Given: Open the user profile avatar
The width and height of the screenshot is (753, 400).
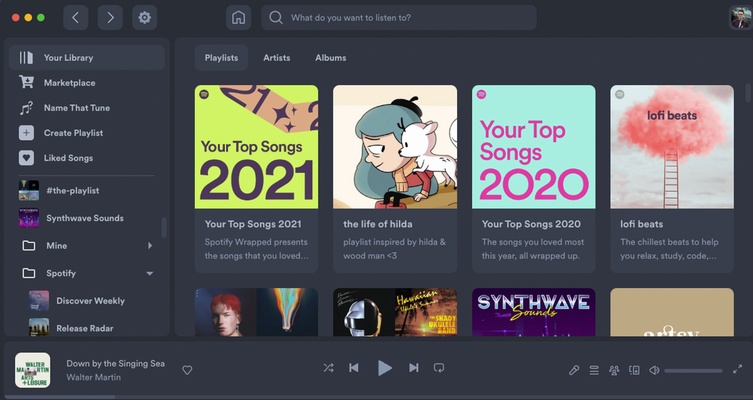Looking at the screenshot, I should tap(741, 18).
